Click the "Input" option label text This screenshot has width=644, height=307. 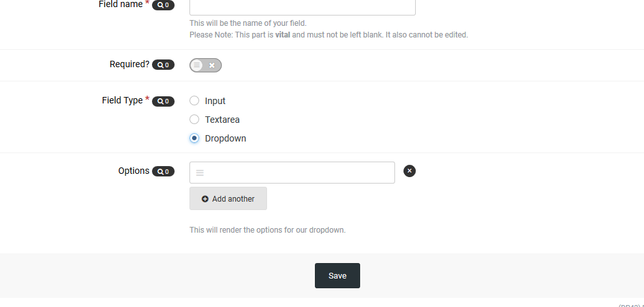tap(215, 101)
